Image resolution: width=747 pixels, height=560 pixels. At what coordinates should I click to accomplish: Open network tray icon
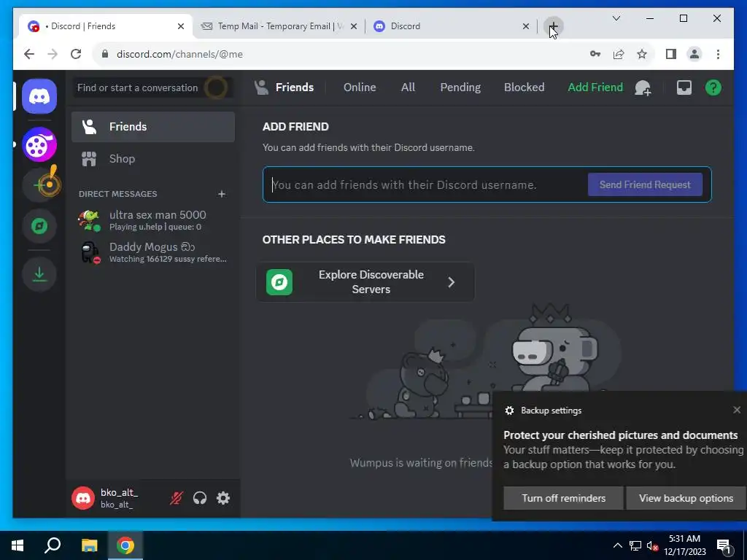635,545
